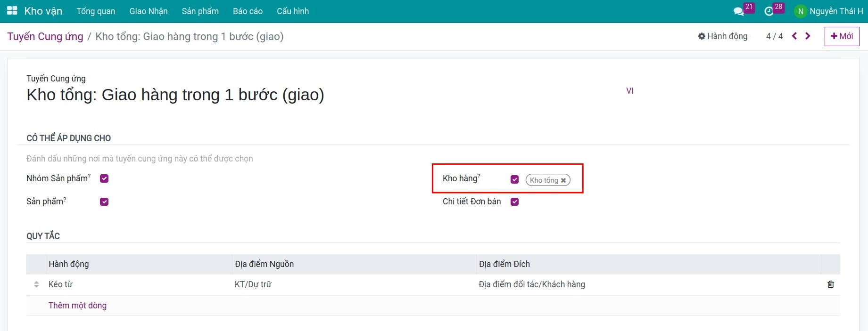Viewport: 868px width, 331px height.
Task: Open the Hành động dropdown
Action: tap(722, 36)
